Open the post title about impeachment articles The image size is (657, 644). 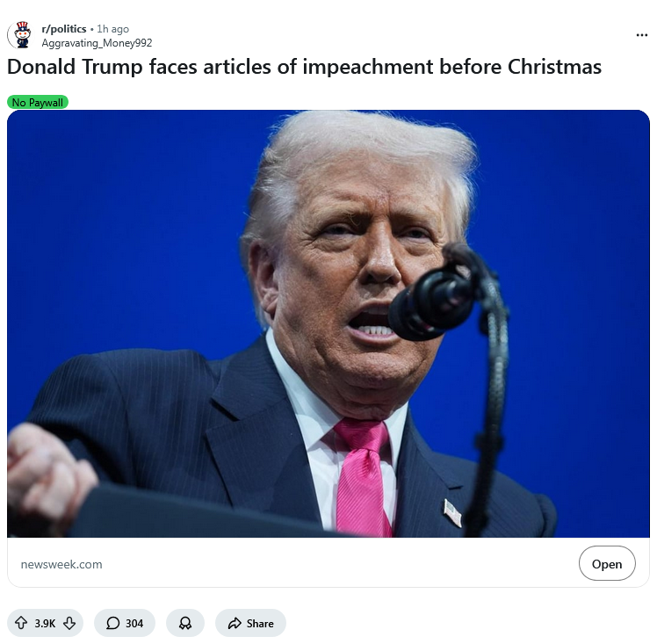304,67
